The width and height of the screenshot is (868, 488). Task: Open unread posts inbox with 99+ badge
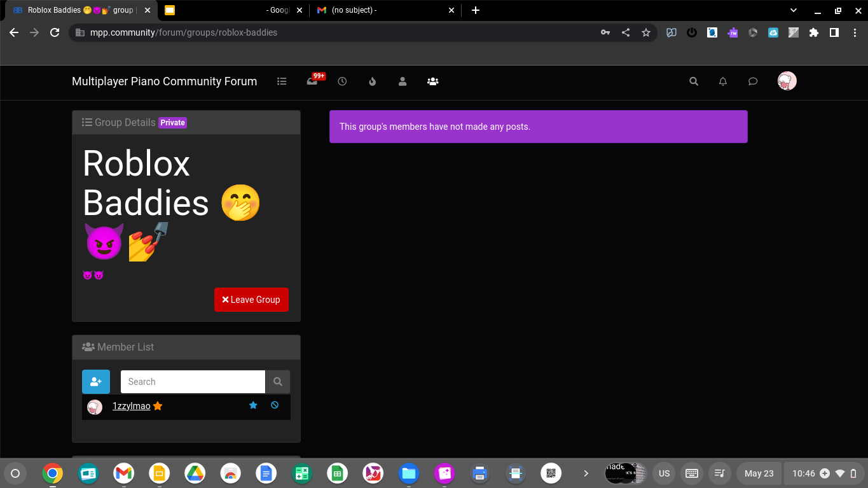point(312,81)
